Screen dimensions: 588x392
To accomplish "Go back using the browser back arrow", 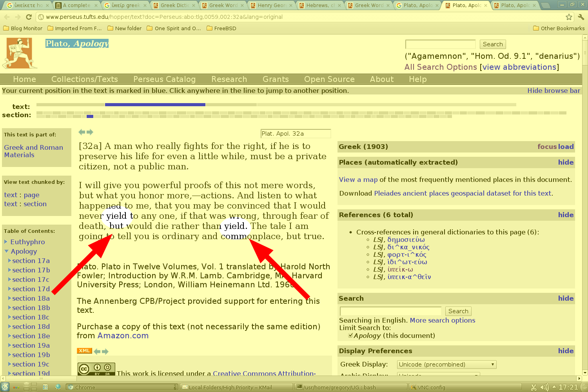I will [x=7, y=17].
